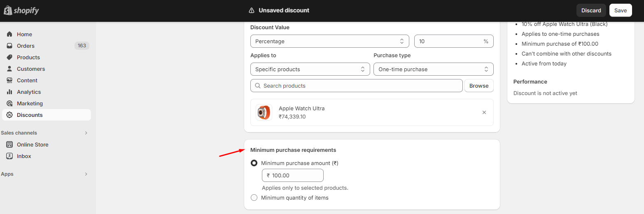This screenshot has height=214, width=644.
Task: Click the Browse products button
Action: [479, 86]
